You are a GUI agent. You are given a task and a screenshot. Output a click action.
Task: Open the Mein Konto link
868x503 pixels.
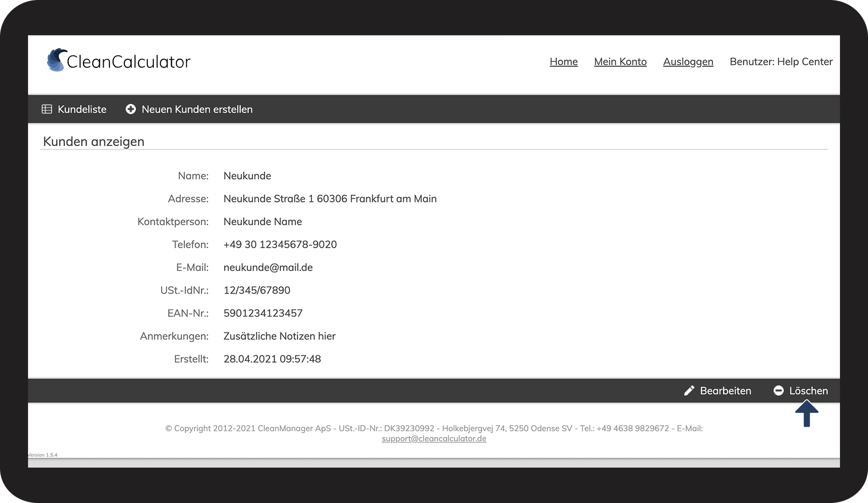point(620,61)
